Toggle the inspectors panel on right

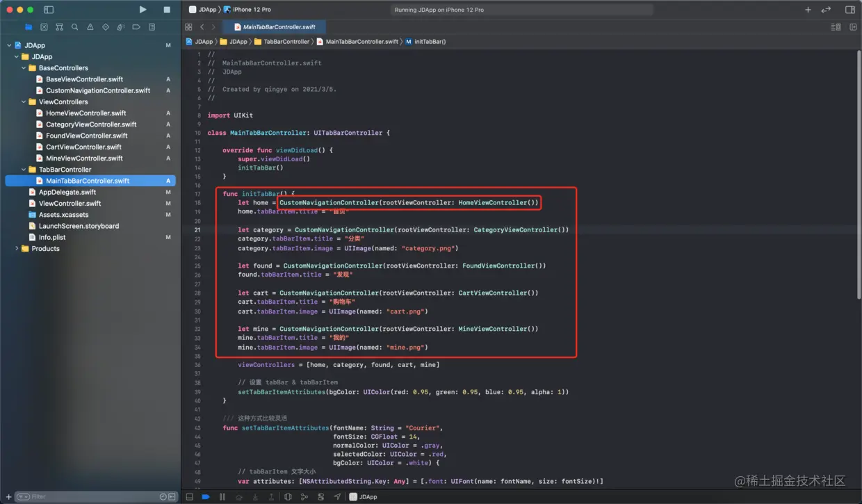point(850,10)
